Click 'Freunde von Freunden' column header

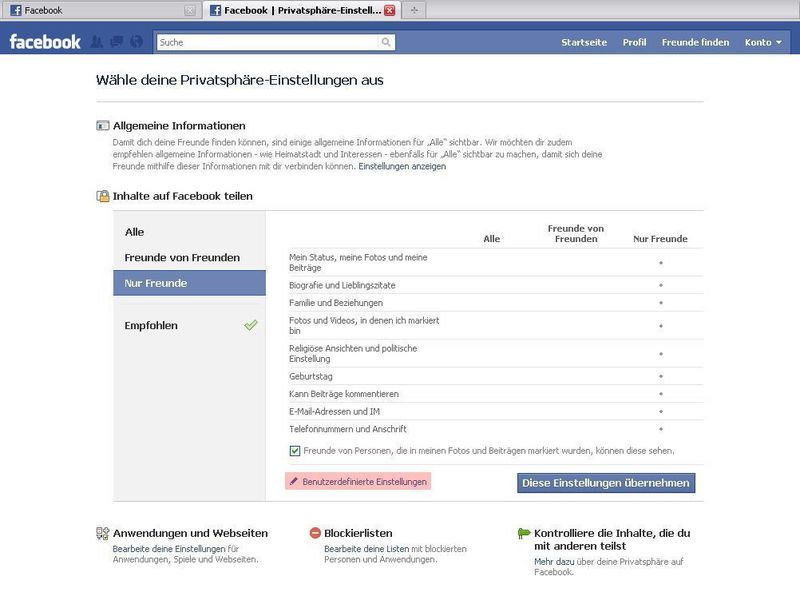coord(576,234)
